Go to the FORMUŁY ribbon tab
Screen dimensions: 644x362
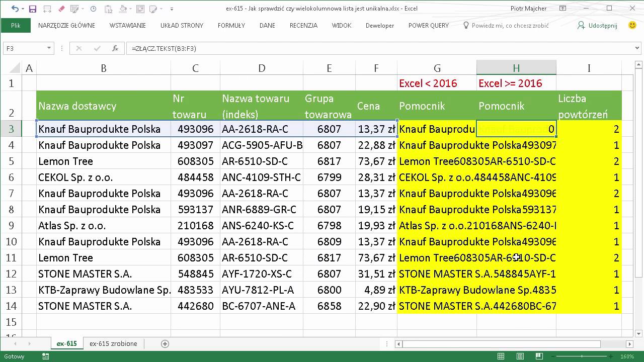[x=231, y=25]
